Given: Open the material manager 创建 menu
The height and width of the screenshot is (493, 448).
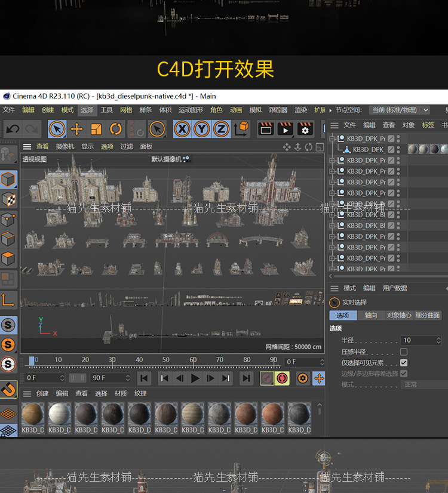Looking at the screenshot, I should click(42, 394).
